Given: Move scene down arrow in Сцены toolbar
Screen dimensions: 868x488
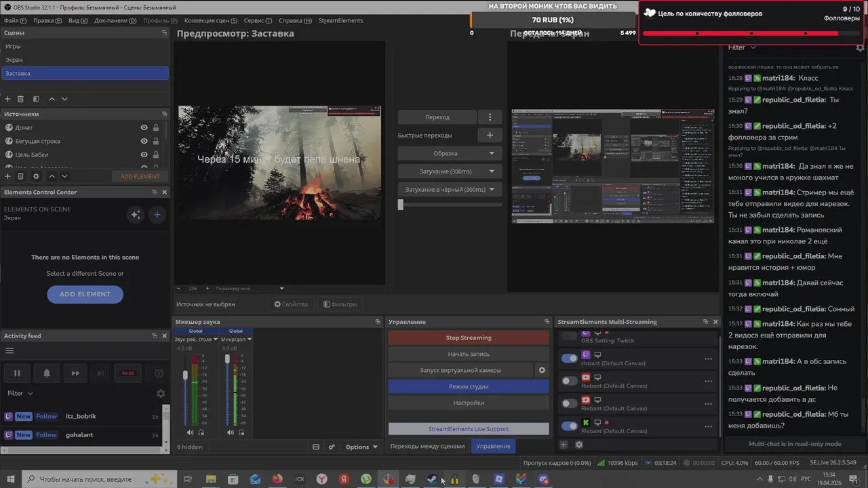Looking at the screenshot, I should [x=64, y=99].
